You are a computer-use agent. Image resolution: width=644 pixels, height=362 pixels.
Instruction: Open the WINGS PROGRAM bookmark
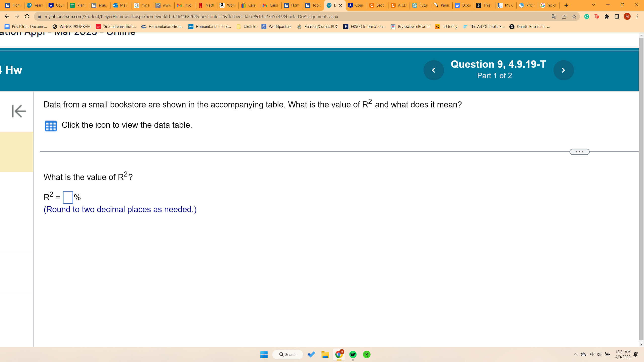click(x=72, y=27)
